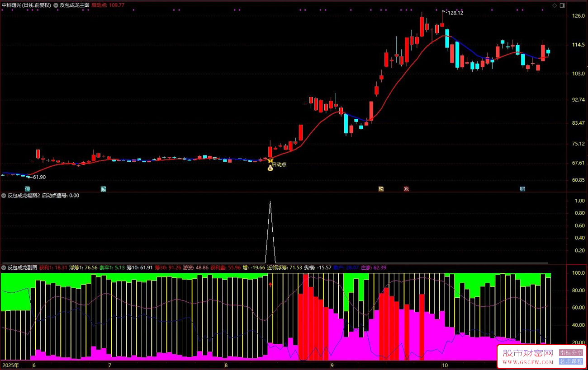Click the 114.5 price axis label
The height and width of the screenshot is (370, 588).
579,45
